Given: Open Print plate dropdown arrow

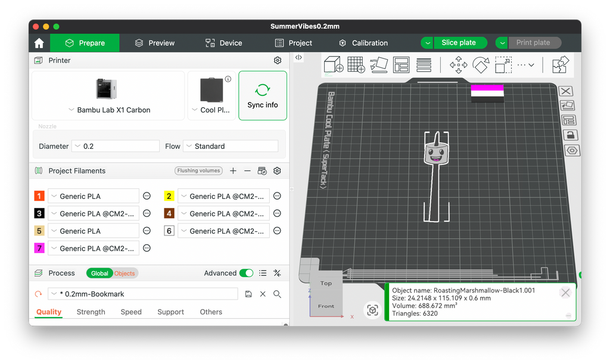Looking at the screenshot, I should 502,43.
